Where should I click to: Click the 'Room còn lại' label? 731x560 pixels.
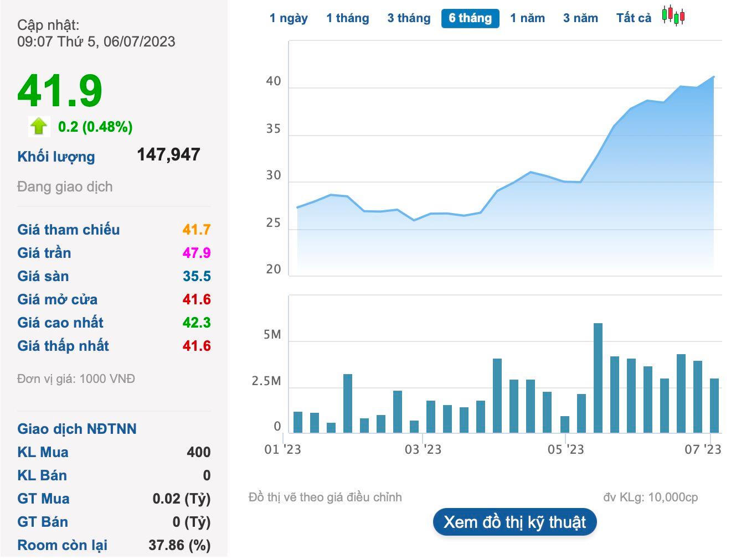(63, 545)
